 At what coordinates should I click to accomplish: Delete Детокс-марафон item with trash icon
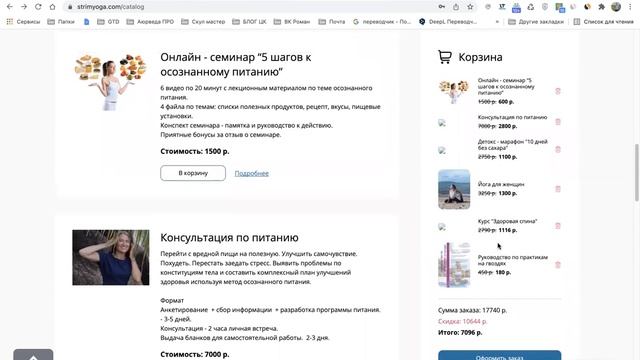coord(558,149)
